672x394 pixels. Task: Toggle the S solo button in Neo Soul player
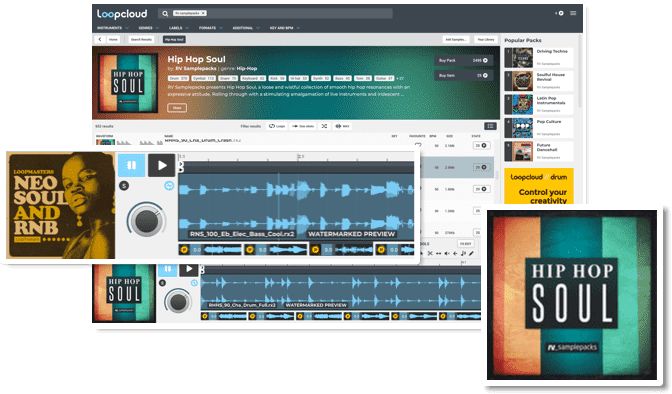pos(124,186)
